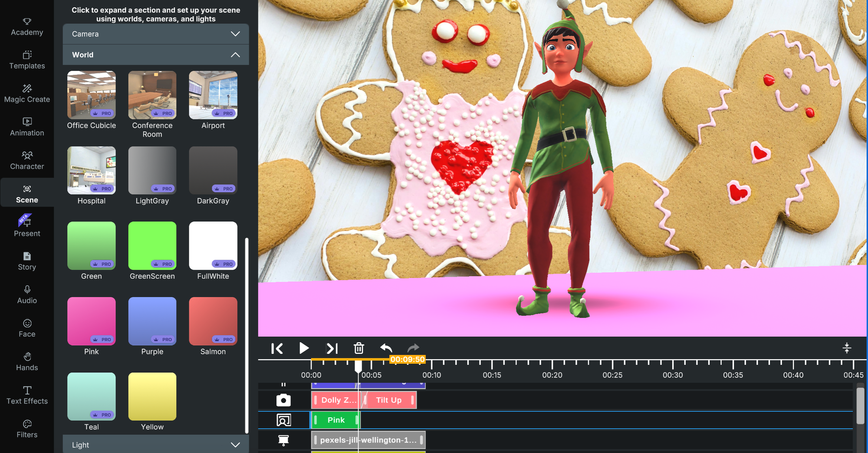Open the Animation panel
868x453 pixels.
tap(26, 127)
